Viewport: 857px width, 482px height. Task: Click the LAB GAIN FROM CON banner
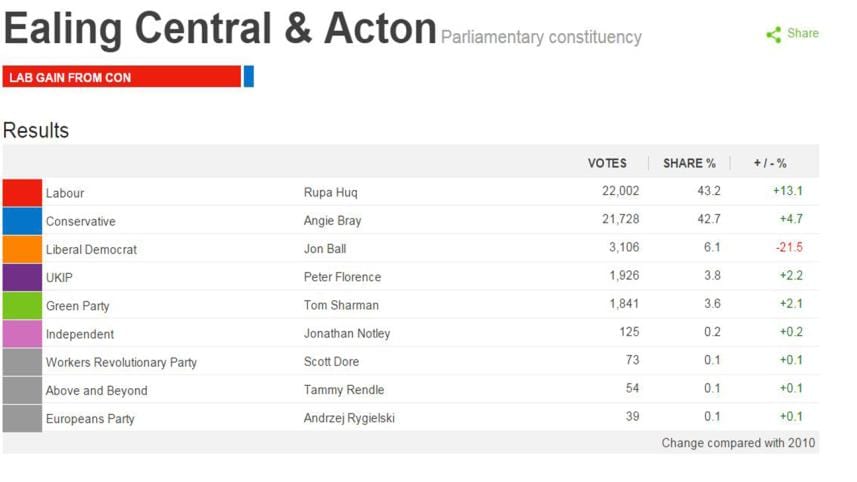[x=121, y=77]
